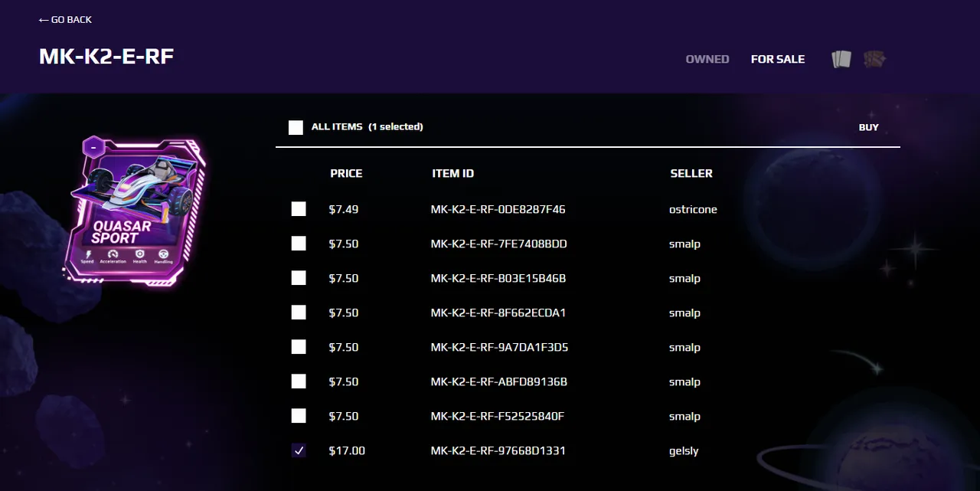Viewport: 980px width, 491px height.
Task: Toggle the All Items checkbox
Action: click(x=296, y=127)
